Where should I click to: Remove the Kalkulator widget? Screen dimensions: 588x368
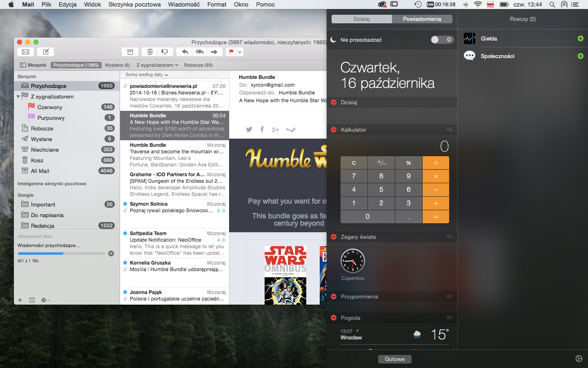[334, 130]
